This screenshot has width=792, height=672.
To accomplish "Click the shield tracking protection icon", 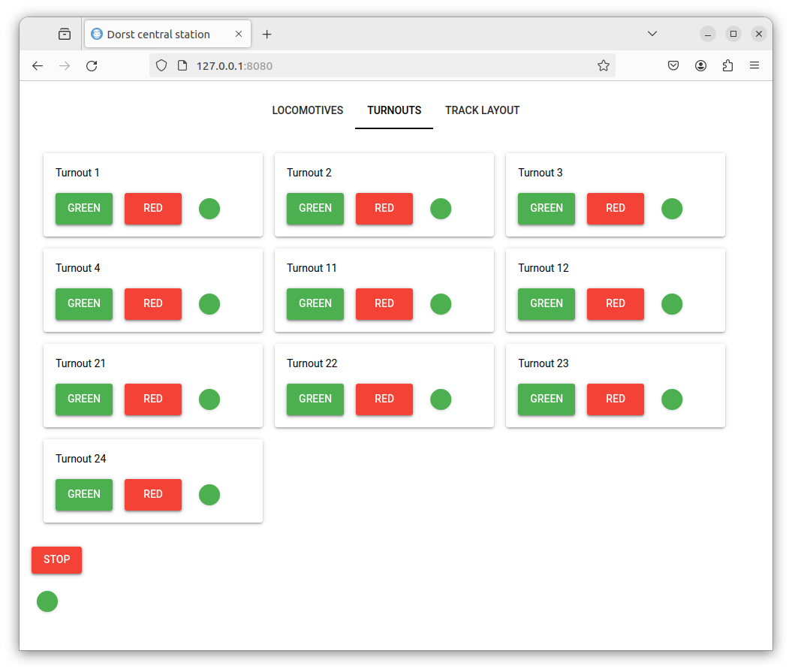I will [x=161, y=66].
